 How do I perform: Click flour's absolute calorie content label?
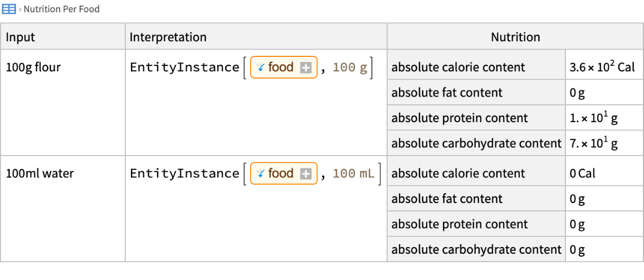(x=458, y=67)
